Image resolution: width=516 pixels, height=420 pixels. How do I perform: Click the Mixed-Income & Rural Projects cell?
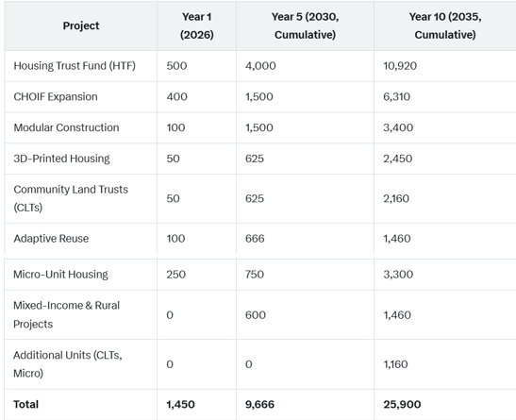[66, 314]
